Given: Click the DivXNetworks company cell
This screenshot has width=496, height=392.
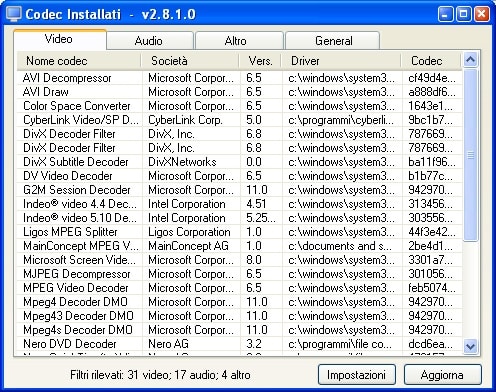Looking at the screenshot, I should point(182,162).
